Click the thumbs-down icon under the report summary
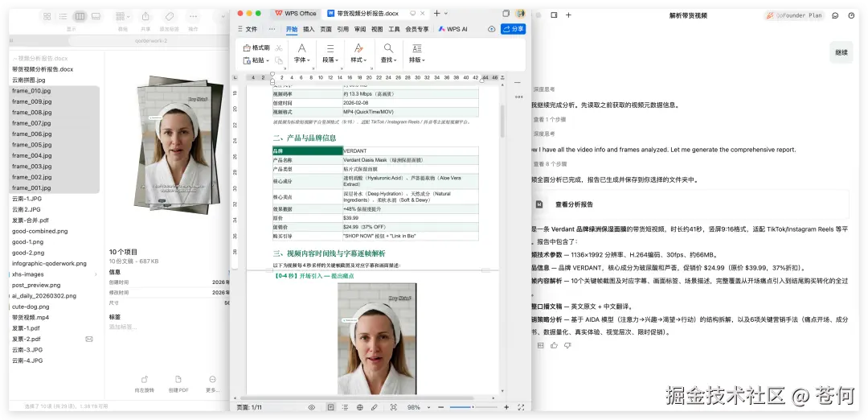This screenshot has height=420, width=868. point(568,345)
